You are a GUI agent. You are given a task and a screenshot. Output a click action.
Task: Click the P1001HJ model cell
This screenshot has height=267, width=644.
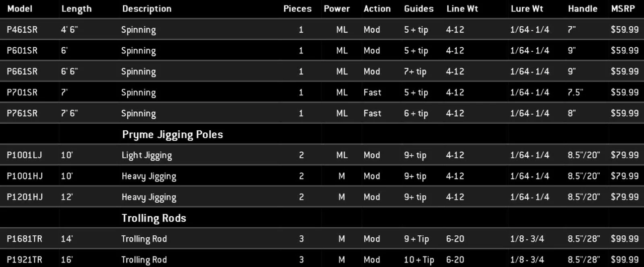24,176
